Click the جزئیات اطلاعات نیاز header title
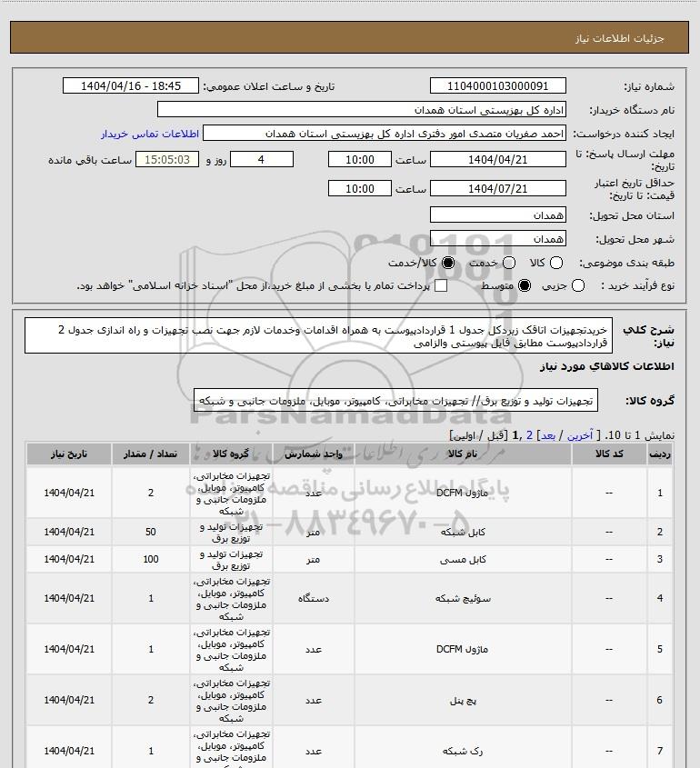This screenshot has height=768, width=700. point(620,38)
